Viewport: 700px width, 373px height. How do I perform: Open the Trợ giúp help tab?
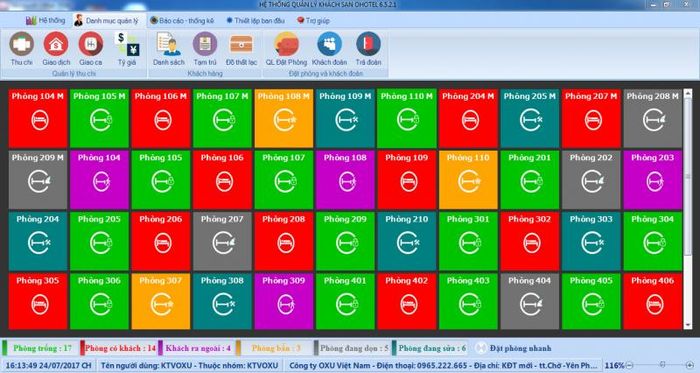(313, 21)
